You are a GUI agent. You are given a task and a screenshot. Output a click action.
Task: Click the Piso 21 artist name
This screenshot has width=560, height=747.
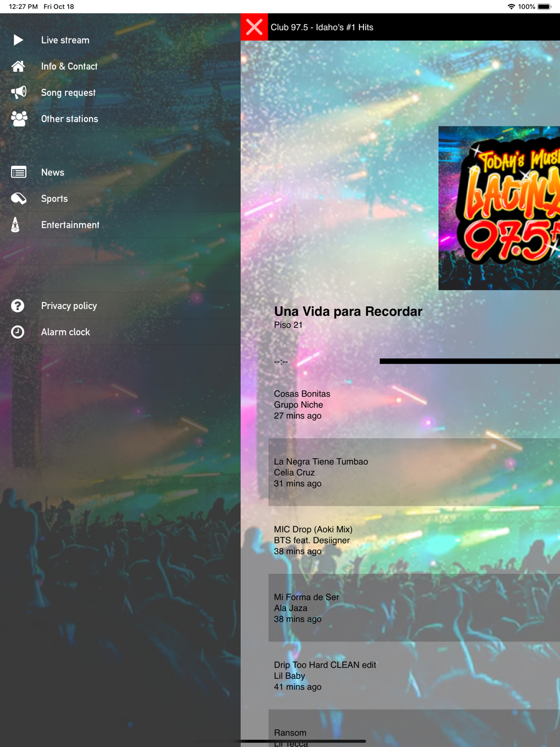click(x=288, y=325)
